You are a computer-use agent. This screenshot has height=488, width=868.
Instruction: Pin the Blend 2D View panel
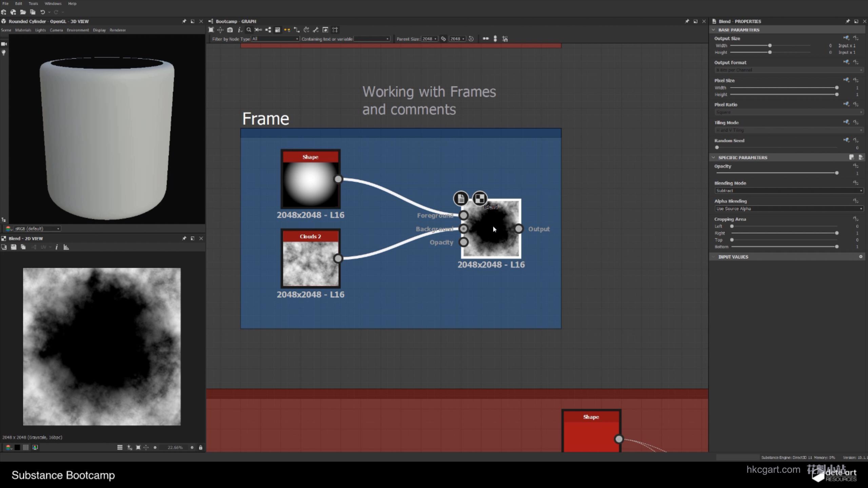[184, 239]
